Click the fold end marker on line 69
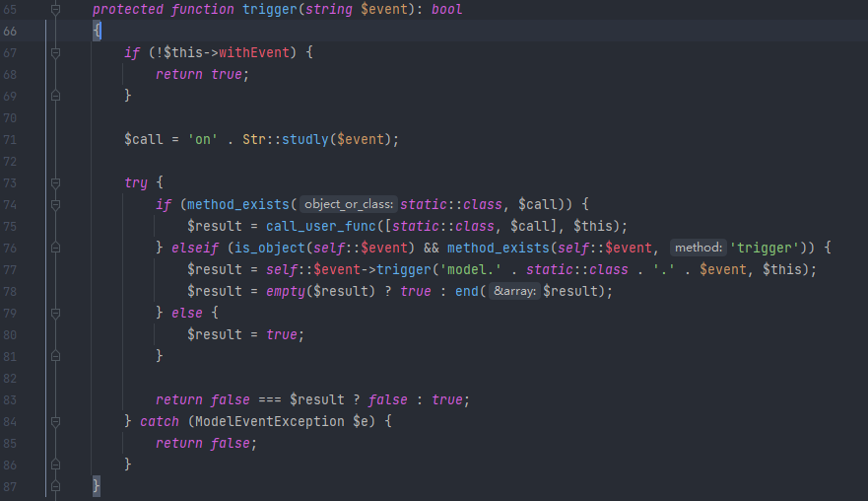868x501 pixels. 56,97
